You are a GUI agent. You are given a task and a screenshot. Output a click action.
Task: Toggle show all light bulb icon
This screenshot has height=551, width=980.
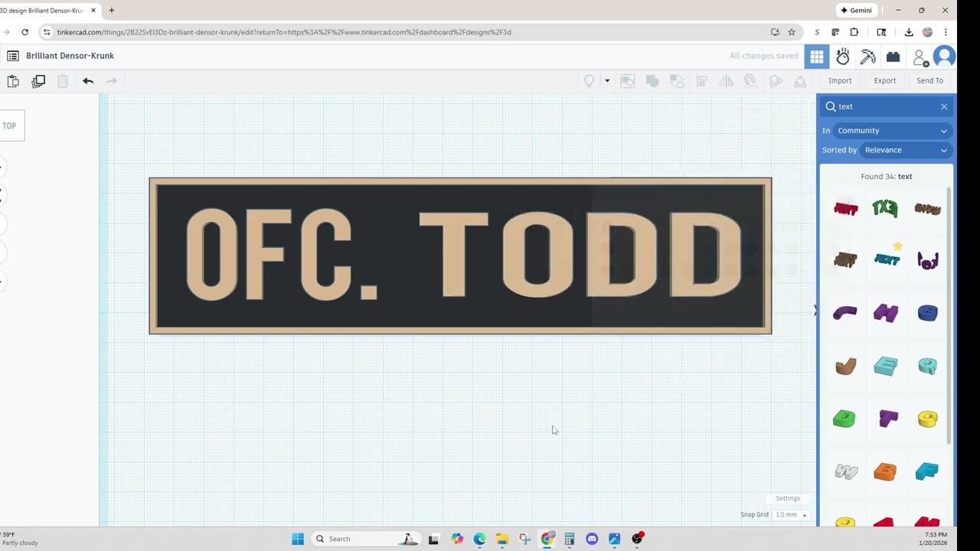[589, 81]
